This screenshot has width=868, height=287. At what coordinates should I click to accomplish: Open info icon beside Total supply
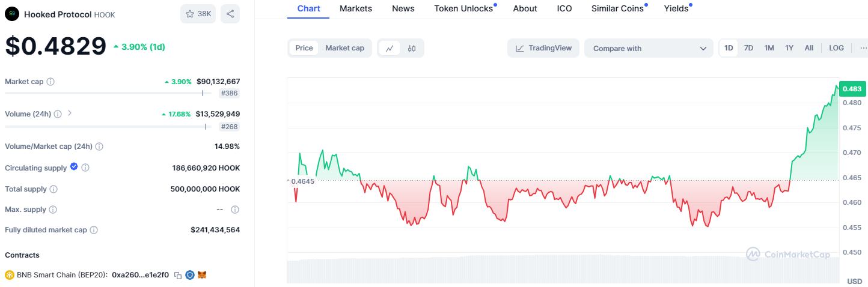(x=53, y=189)
